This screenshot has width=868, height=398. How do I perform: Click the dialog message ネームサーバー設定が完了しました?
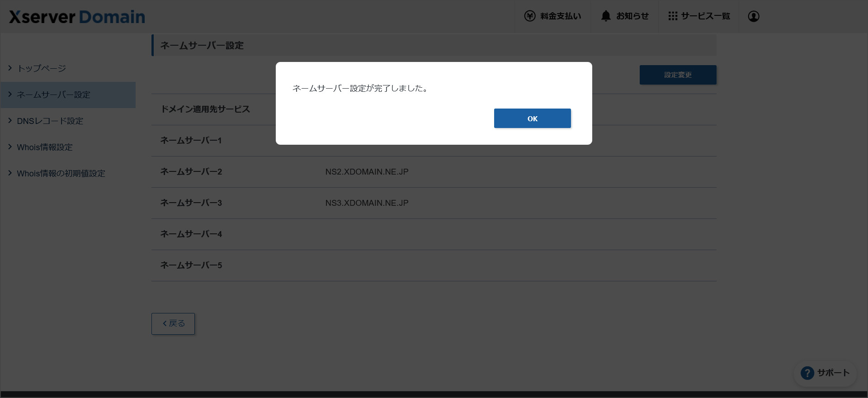point(360,88)
